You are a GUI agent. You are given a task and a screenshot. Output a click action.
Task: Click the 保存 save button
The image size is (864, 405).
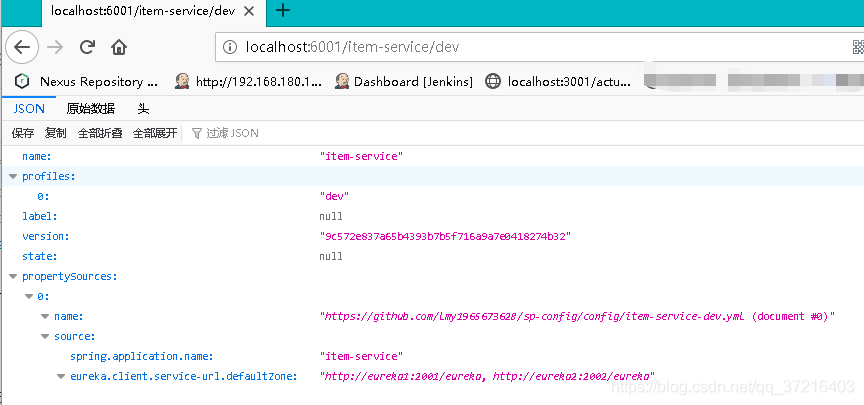tap(23, 133)
